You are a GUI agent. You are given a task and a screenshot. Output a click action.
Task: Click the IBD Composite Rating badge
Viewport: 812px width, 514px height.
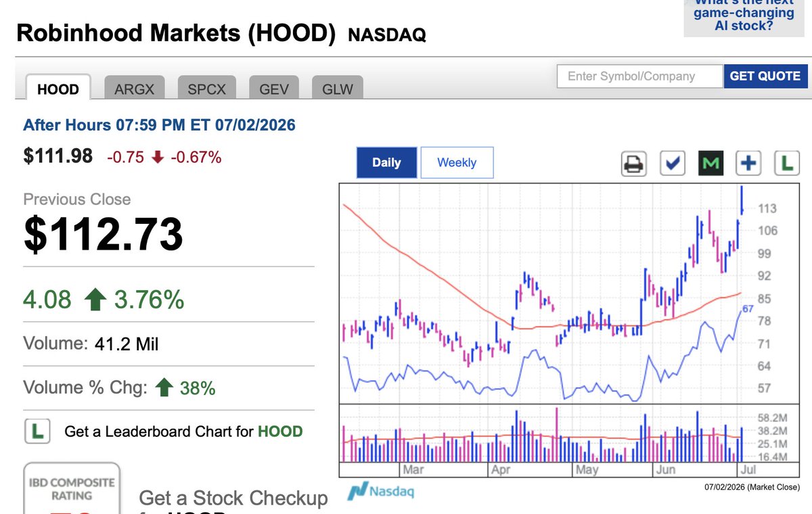coord(72,488)
